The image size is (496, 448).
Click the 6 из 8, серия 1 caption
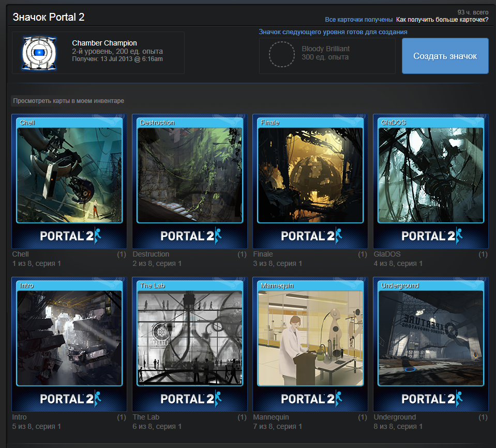157,426
